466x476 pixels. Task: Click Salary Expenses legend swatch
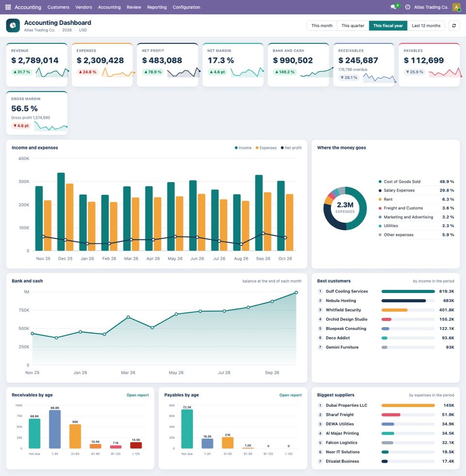coord(380,190)
